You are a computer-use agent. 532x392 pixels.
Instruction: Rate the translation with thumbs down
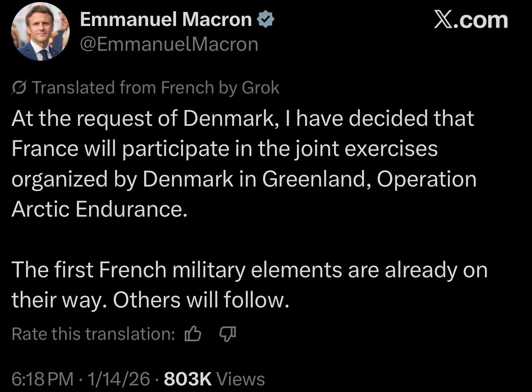point(226,333)
